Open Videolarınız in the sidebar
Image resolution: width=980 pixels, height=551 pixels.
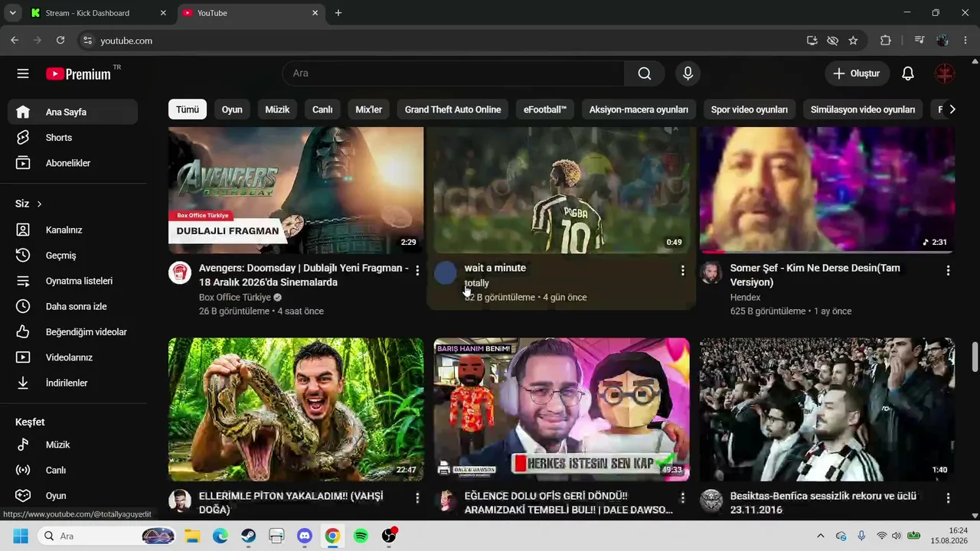pyautogui.click(x=73, y=357)
